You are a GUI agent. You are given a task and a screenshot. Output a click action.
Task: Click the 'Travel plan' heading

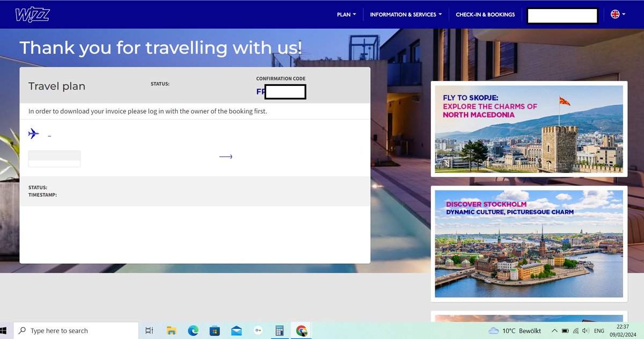coord(57,86)
